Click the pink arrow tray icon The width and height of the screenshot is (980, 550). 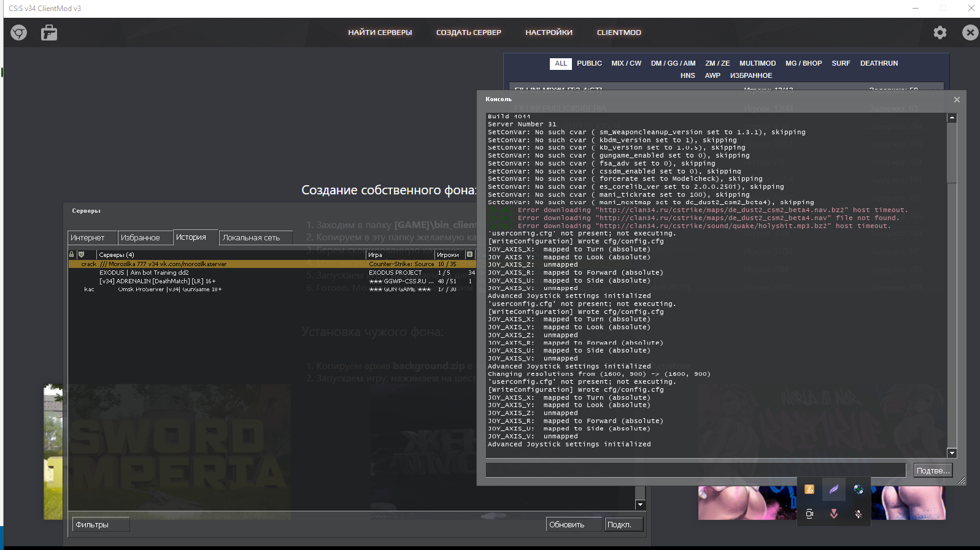click(x=833, y=514)
